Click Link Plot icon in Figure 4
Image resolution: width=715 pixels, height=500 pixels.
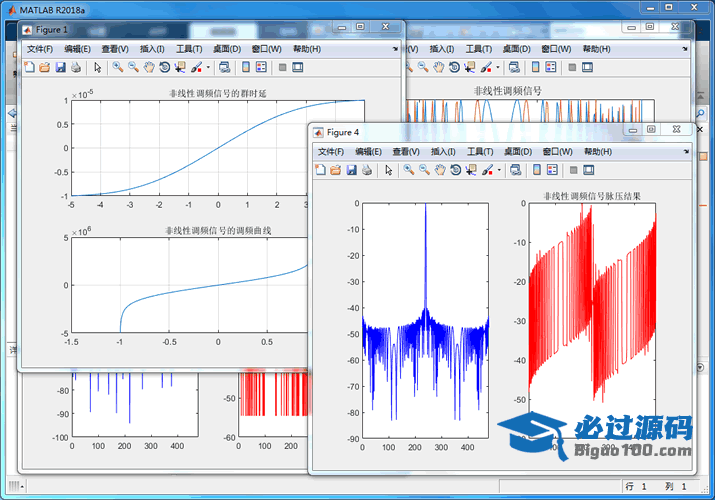pos(515,170)
